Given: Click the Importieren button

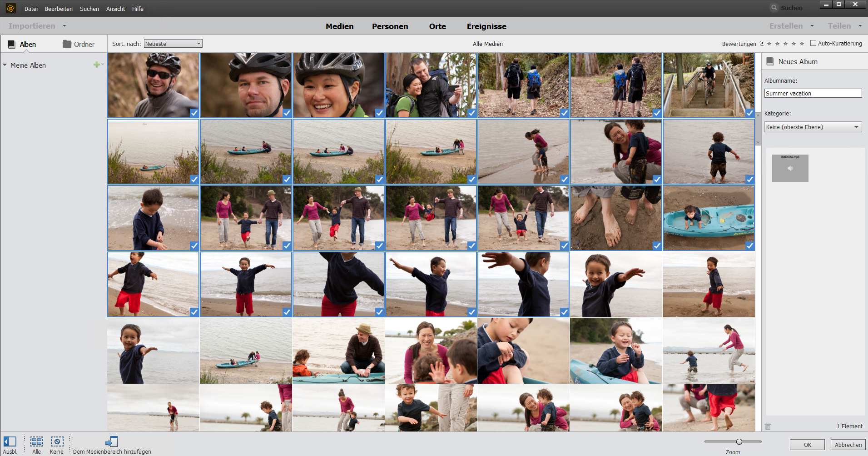Looking at the screenshot, I should [x=32, y=26].
